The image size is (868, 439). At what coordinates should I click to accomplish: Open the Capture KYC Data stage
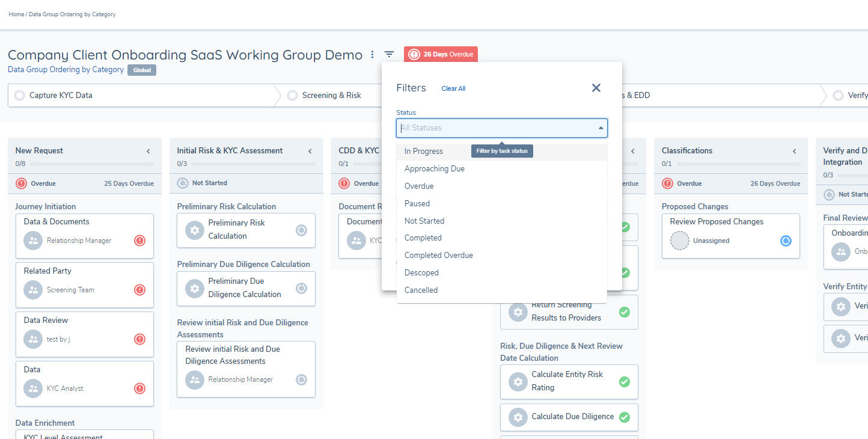(141, 95)
